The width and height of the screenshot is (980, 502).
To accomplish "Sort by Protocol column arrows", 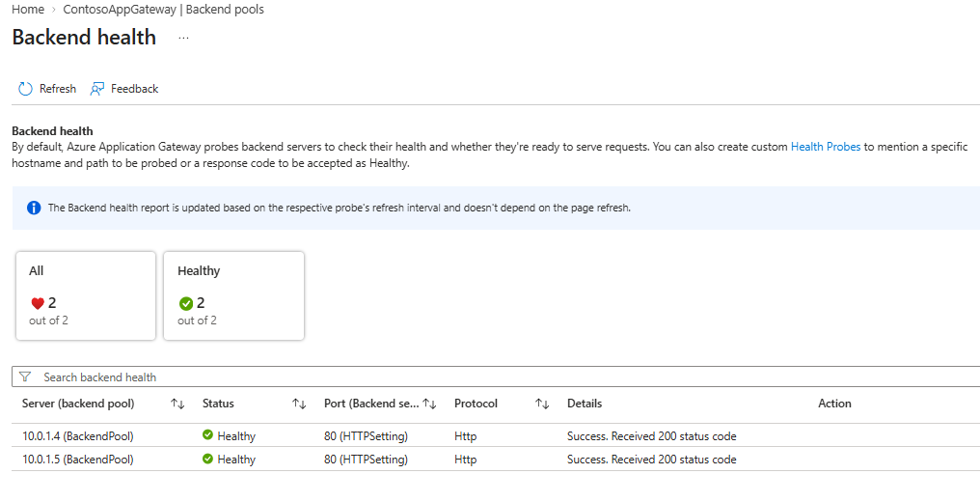I will pyautogui.click(x=542, y=404).
